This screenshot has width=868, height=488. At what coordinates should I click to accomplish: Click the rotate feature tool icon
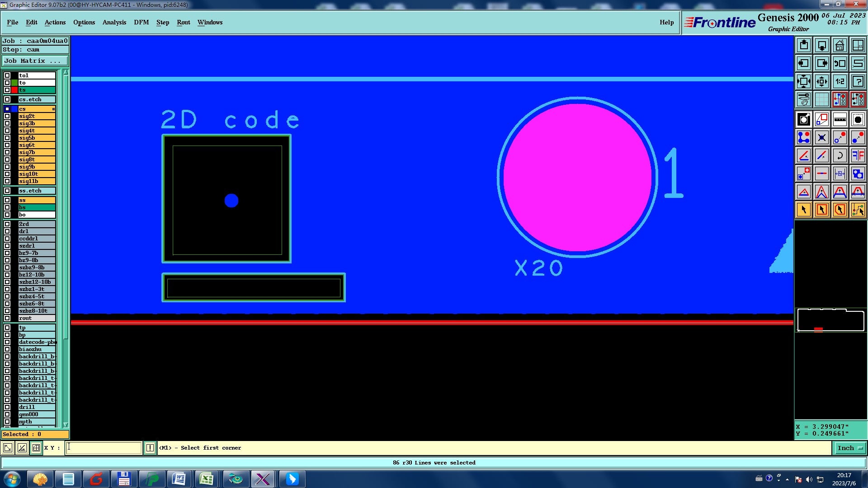point(840,155)
